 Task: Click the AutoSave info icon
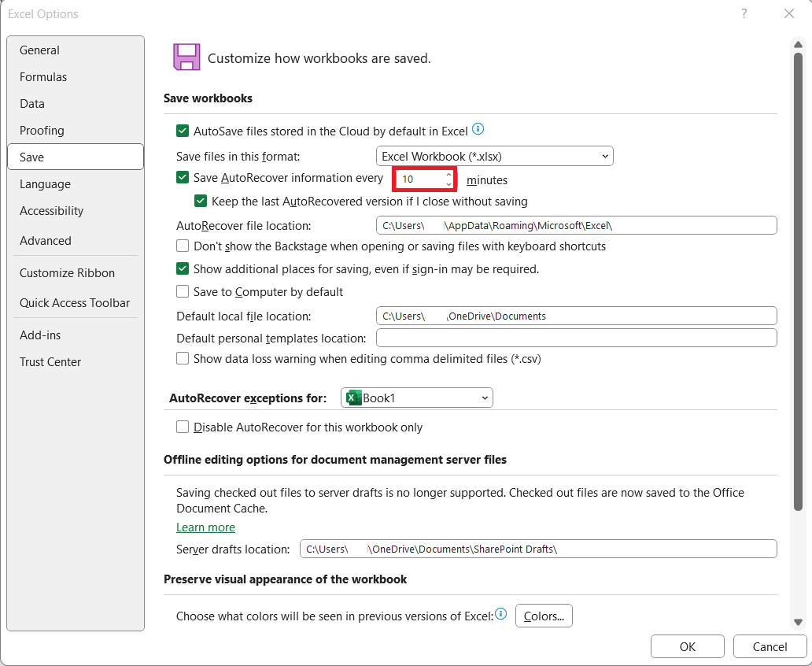[478, 129]
